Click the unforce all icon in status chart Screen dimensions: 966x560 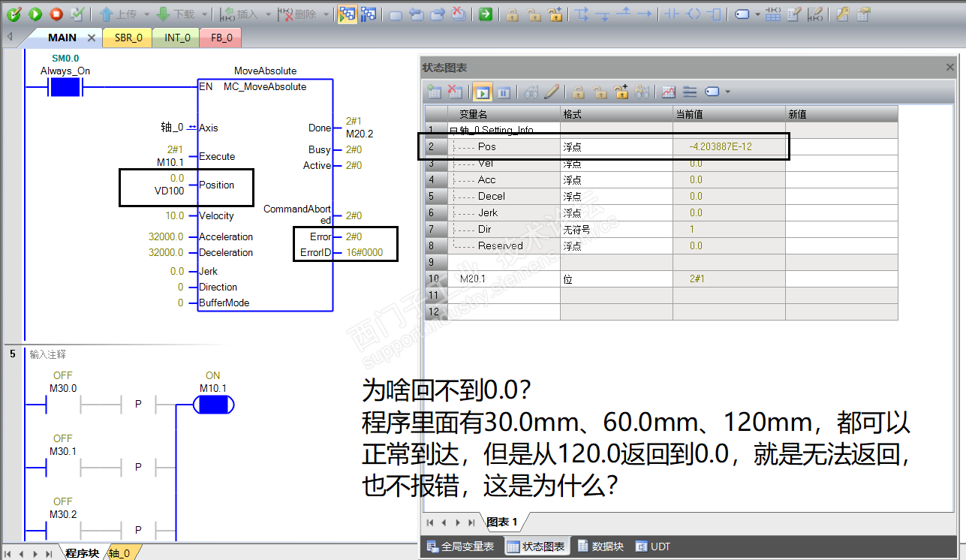(621, 92)
